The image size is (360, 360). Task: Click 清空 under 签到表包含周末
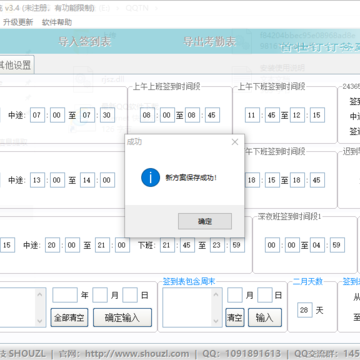[x=235, y=318]
